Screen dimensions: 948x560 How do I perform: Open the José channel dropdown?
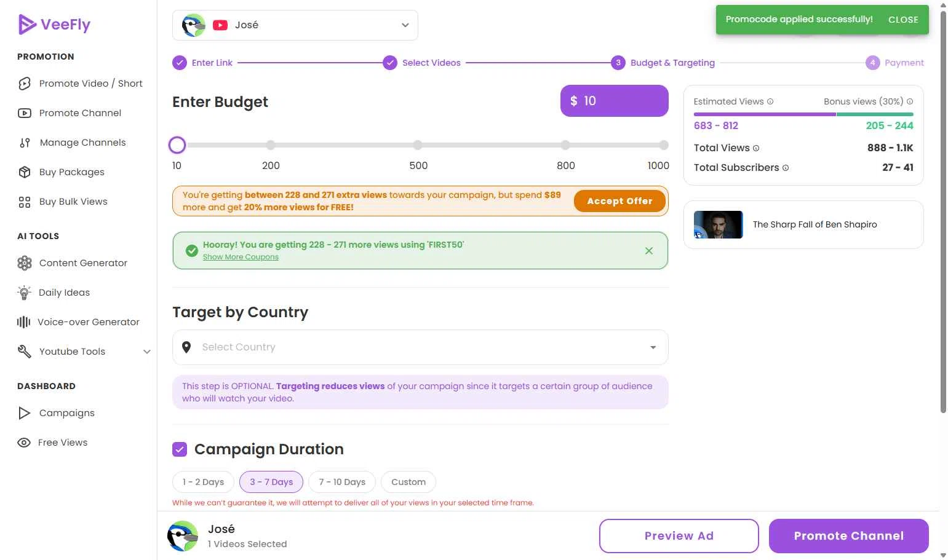pos(295,25)
